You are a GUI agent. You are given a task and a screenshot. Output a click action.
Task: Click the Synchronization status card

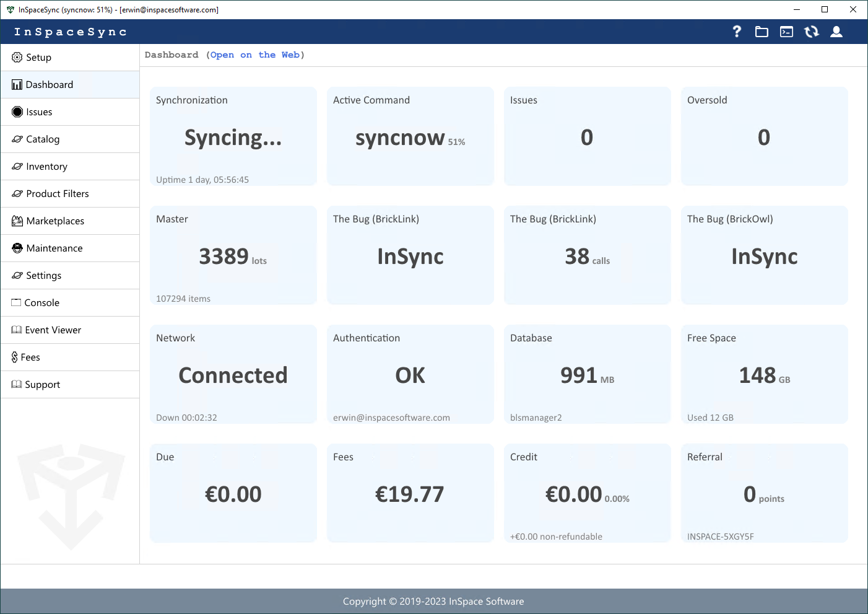[x=233, y=136]
